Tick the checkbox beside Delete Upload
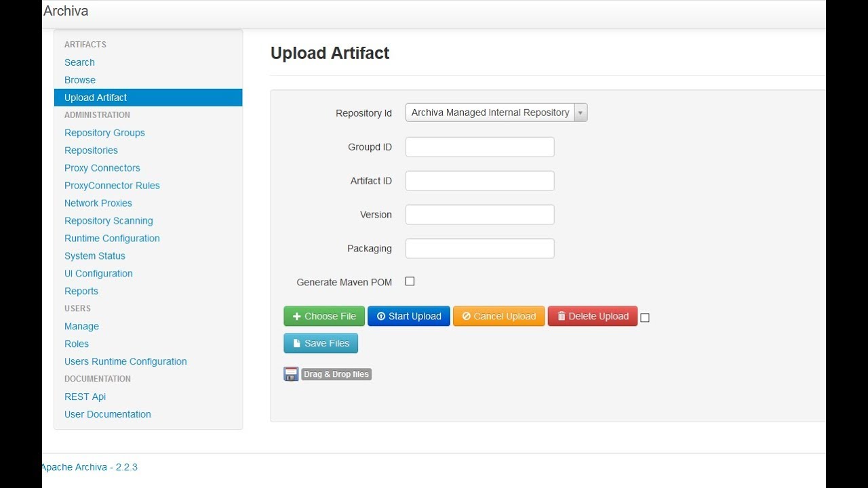This screenshot has width=868, height=488. [645, 317]
